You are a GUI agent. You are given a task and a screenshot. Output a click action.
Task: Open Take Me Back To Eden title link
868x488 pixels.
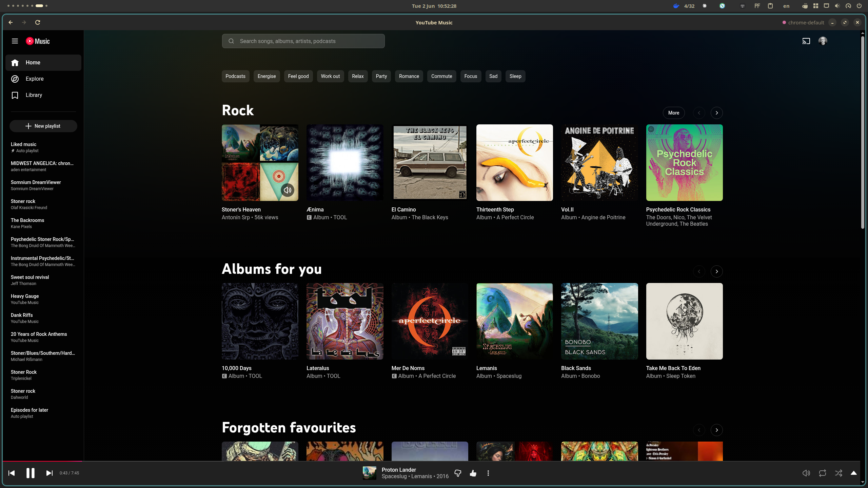point(673,368)
